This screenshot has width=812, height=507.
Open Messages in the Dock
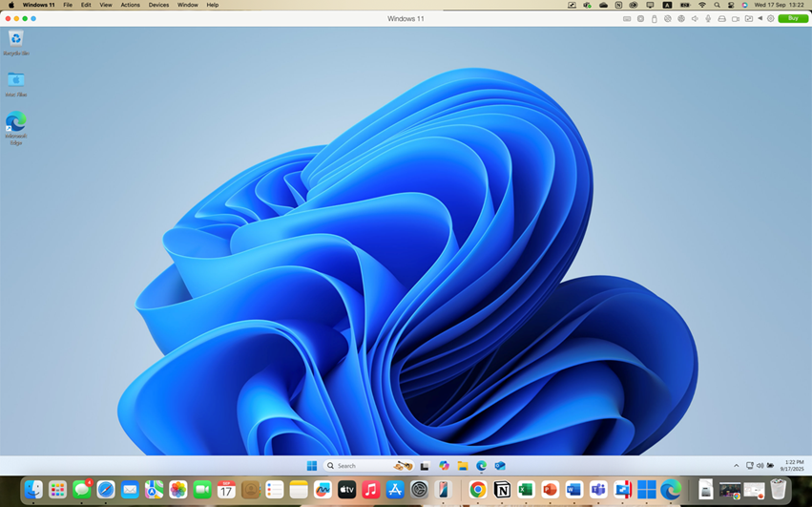click(81, 489)
